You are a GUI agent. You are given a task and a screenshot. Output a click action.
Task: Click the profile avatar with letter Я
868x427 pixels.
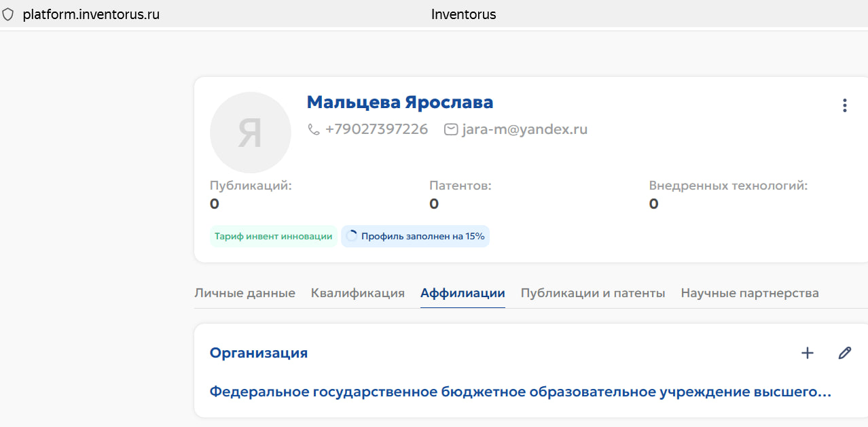[x=250, y=133]
